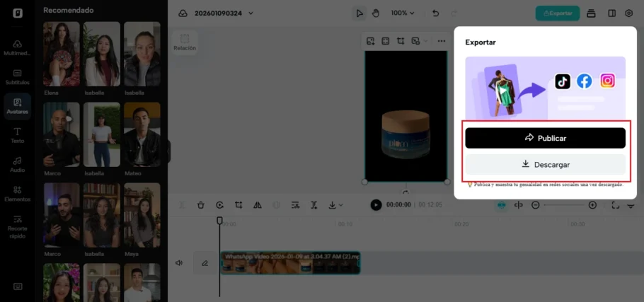Select the Elena avatar thumbnail
The height and width of the screenshot is (302, 644).
coord(62,54)
